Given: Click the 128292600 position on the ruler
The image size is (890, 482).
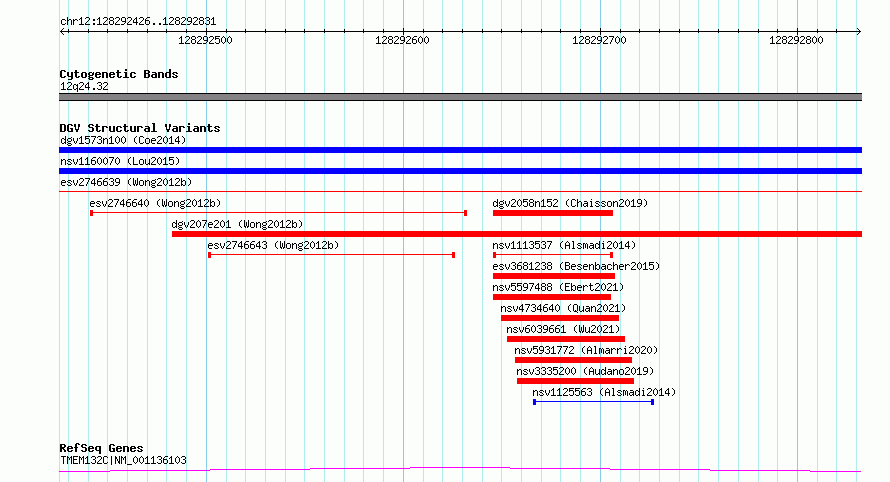Looking at the screenshot, I should [x=402, y=41].
